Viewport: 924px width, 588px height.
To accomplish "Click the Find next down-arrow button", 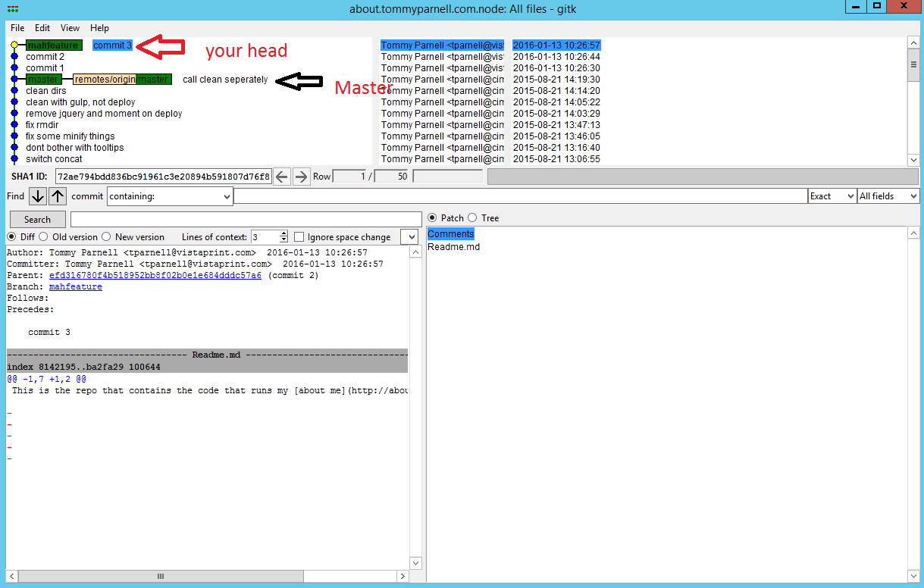I will (38, 196).
